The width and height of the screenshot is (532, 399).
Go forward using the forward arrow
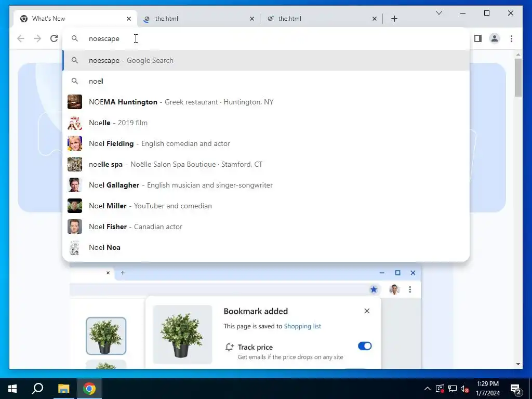(37, 38)
